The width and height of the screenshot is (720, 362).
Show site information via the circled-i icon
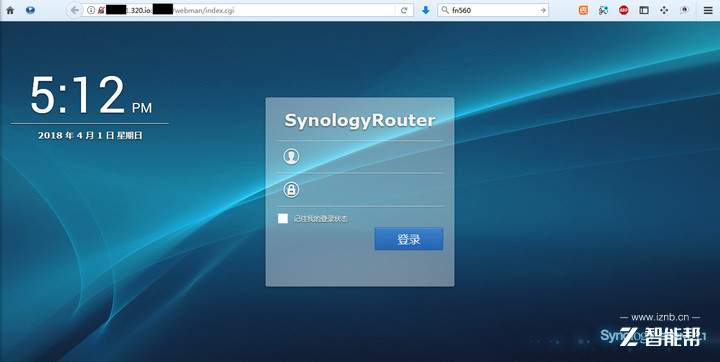91,10
